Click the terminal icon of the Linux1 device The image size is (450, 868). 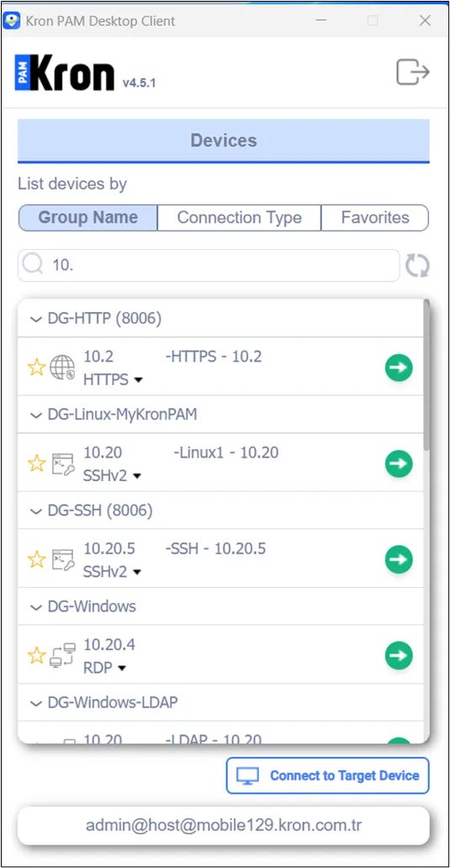(x=62, y=464)
